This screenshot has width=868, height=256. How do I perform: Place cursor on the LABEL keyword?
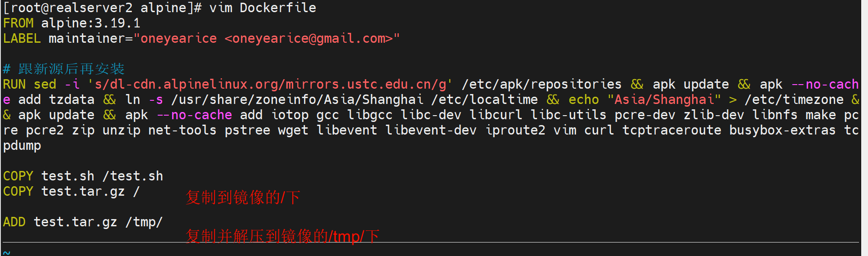click(22, 38)
